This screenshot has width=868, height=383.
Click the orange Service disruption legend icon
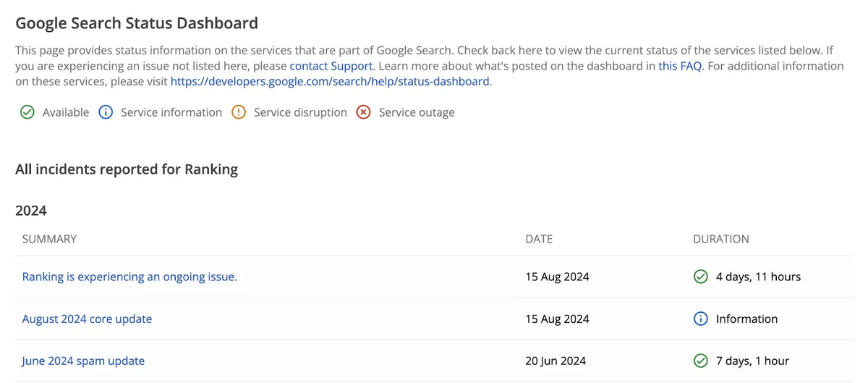pos(239,112)
